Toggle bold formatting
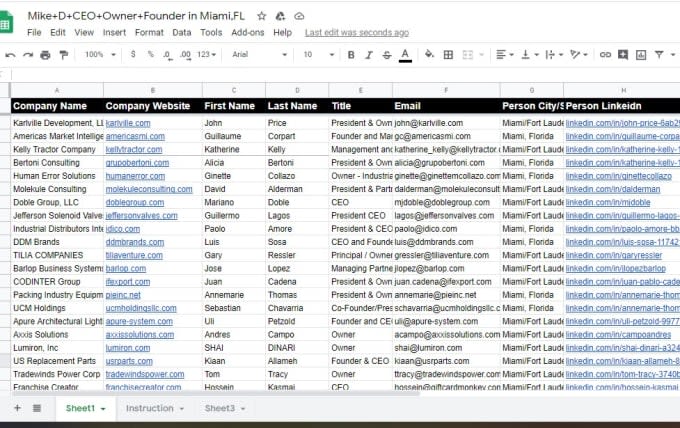The width and height of the screenshot is (680, 428). tap(351, 55)
